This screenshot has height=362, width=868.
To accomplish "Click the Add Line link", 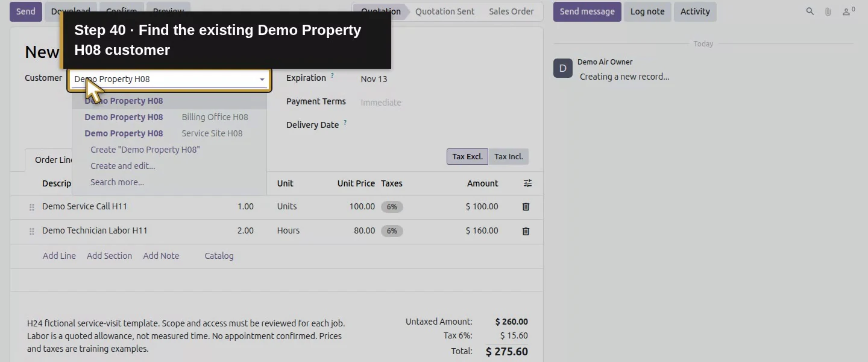I will [59, 256].
